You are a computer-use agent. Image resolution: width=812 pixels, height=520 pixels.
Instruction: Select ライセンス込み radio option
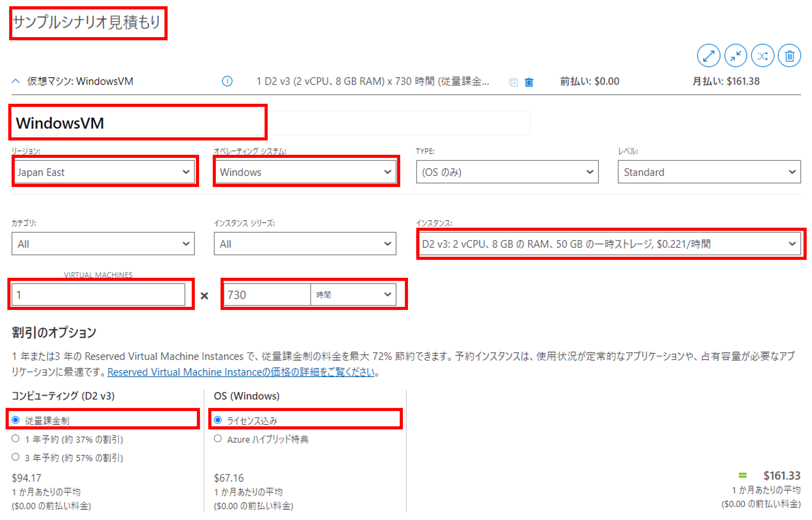pyautogui.click(x=218, y=420)
